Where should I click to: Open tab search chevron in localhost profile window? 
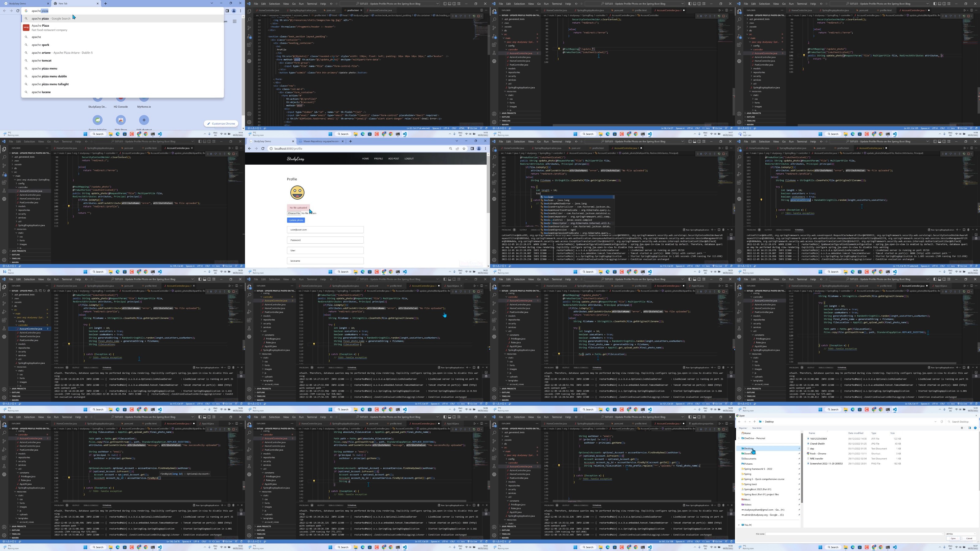click(x=457, y=141)
